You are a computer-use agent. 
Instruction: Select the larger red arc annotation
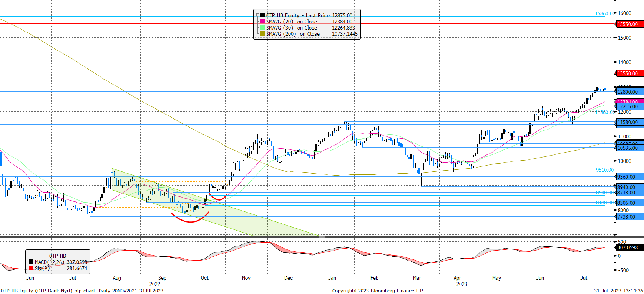coord(190,217)
